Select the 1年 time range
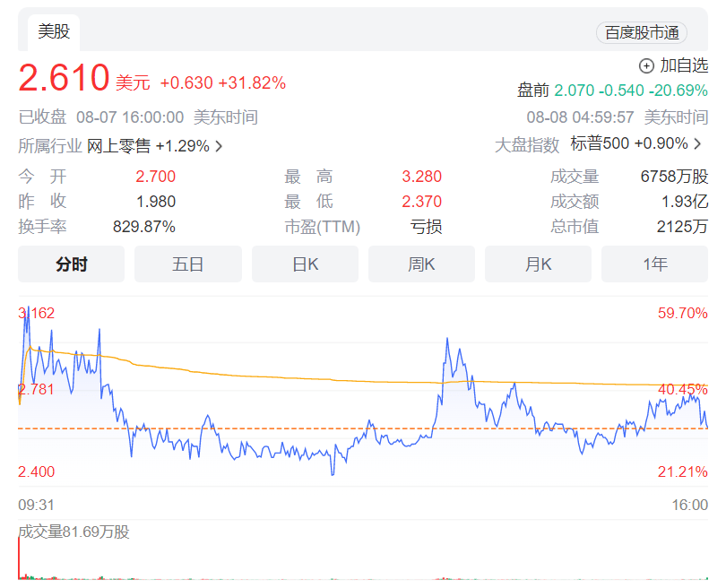Image resolution: width=726 pixels, height=588 pixels. point(654,264)
